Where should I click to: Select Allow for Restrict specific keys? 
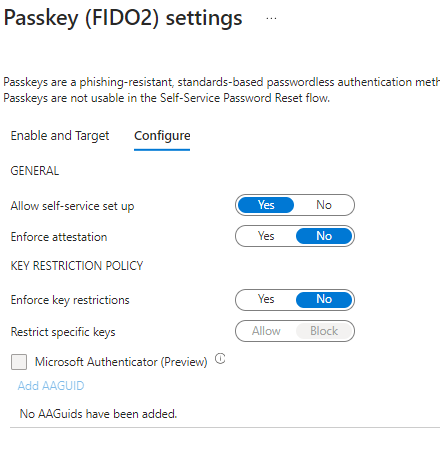266,331
